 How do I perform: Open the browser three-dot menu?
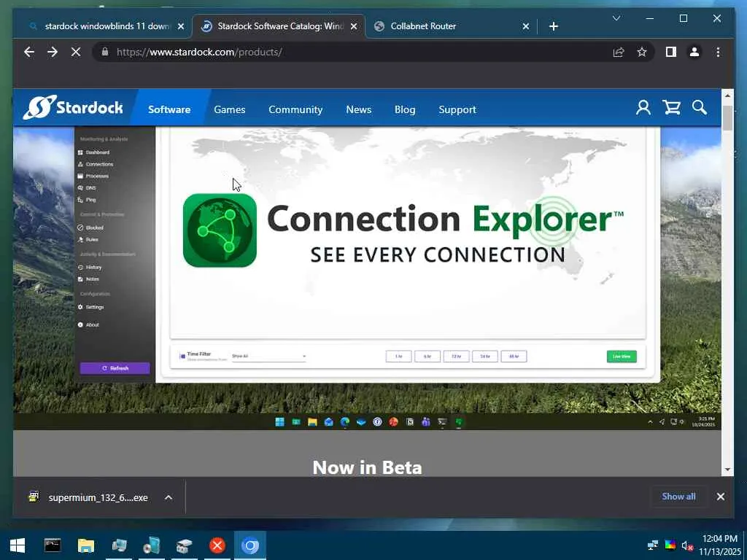(718, 52)
